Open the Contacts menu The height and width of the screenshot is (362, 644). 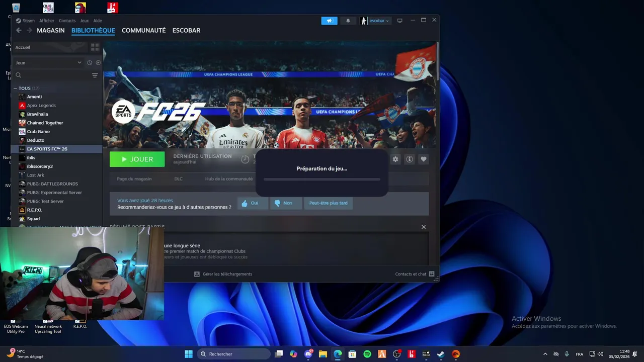[x=67, y=21]
